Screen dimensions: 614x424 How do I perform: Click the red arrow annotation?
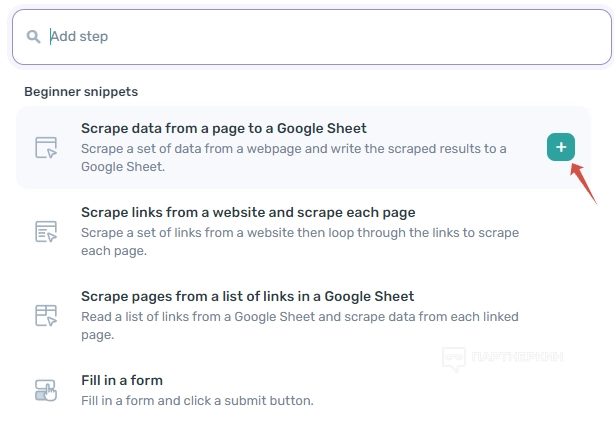click(583, 184)
